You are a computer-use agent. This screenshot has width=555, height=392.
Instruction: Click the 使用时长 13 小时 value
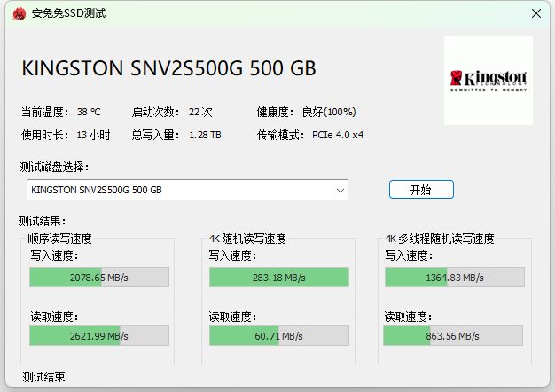coord(93,136)
